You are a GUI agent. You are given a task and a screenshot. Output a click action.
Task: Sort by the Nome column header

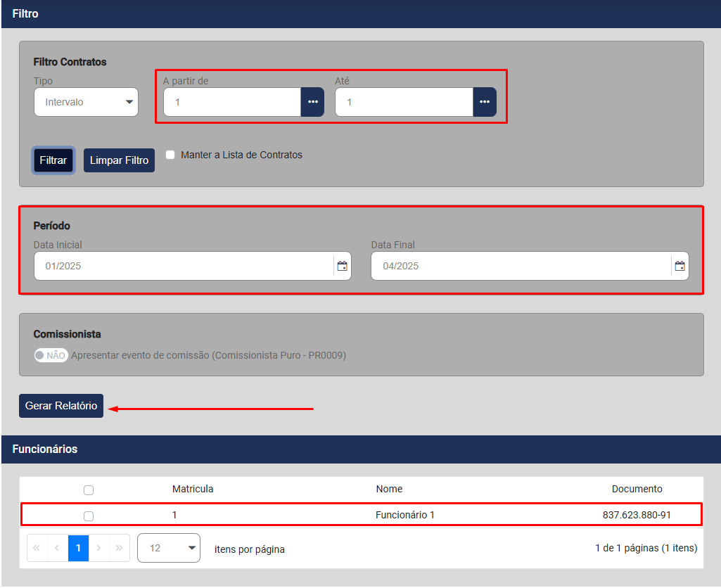[389, 489]
